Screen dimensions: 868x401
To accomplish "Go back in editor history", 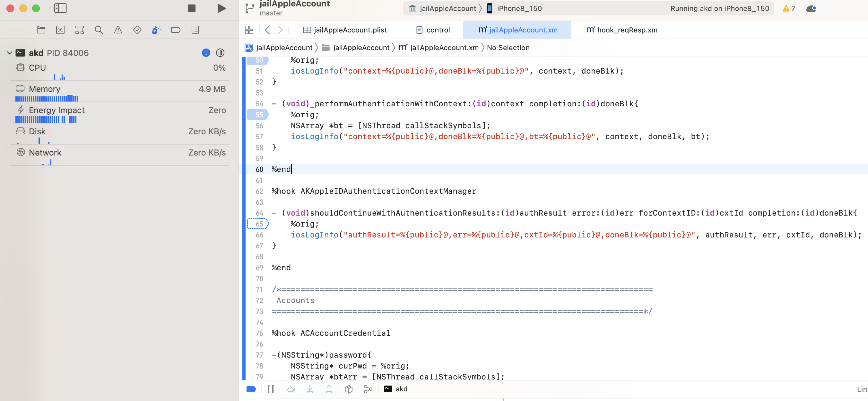I will pos(267,30).
